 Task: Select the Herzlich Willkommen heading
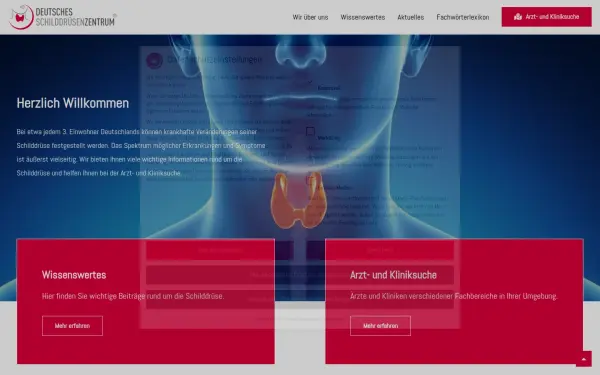(73, 103)
